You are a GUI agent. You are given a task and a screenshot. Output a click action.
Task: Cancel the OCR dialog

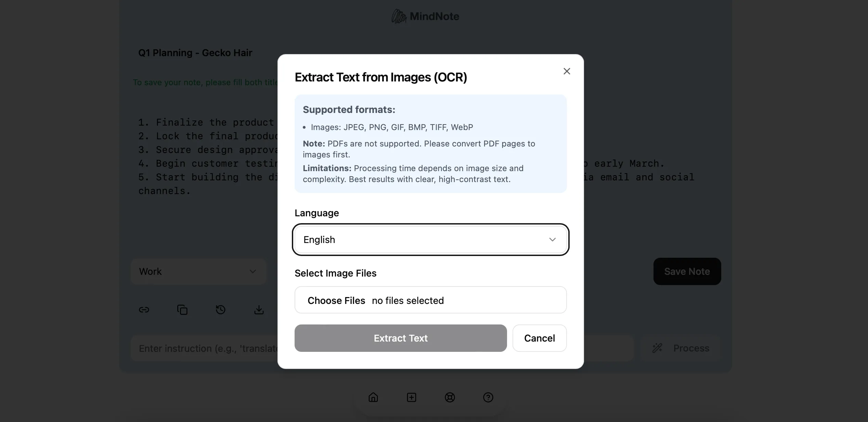tap(539, 338)
